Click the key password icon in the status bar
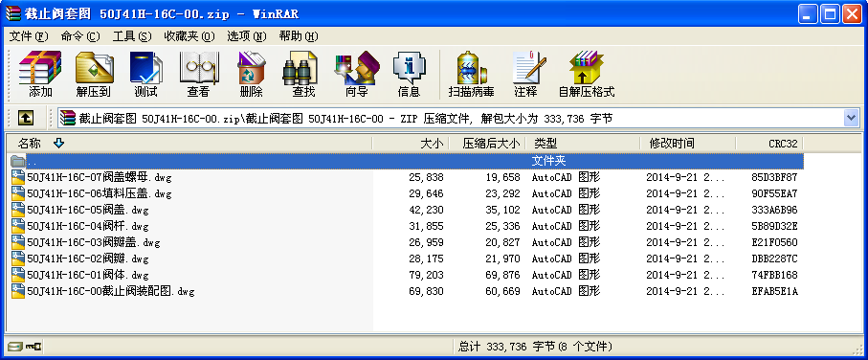This screenshot has height=360, width=868. pyautogui.click(x=33, y=348)
